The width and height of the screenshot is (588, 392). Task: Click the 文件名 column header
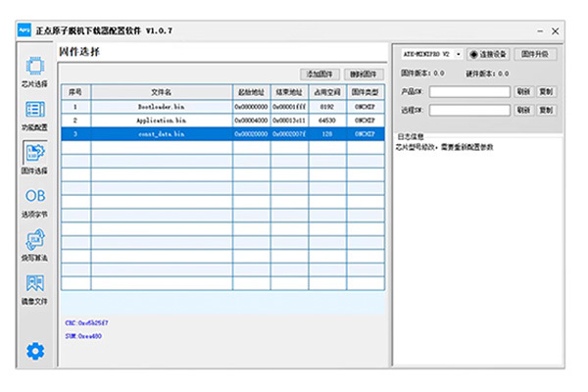[161, 91]
